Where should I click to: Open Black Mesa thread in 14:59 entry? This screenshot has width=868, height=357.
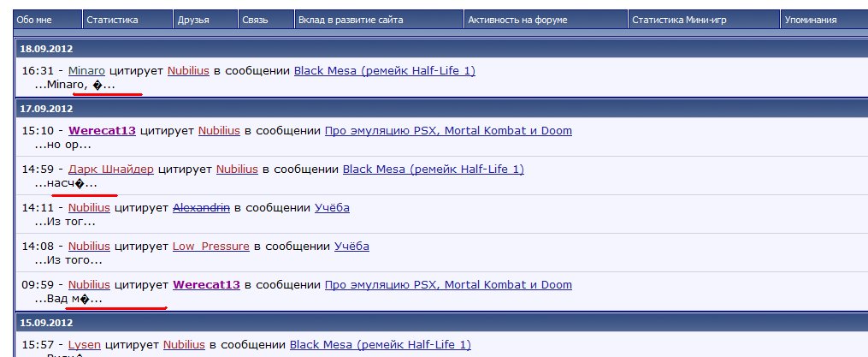click(x=434, y=170)
